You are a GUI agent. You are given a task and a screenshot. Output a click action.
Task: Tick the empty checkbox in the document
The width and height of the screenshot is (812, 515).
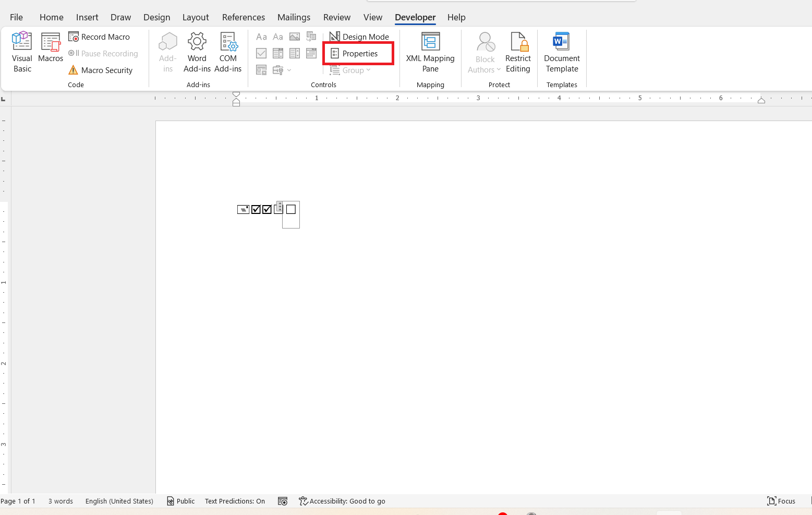[x=291, y=209]
